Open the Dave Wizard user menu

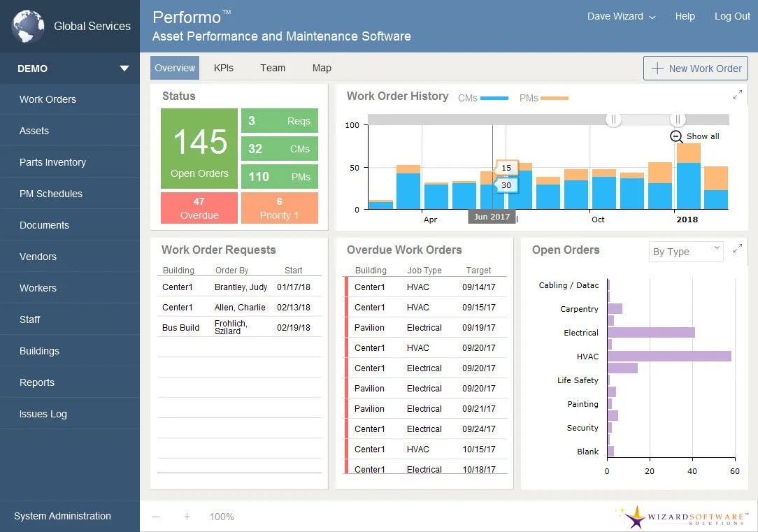tap(621, 16)
